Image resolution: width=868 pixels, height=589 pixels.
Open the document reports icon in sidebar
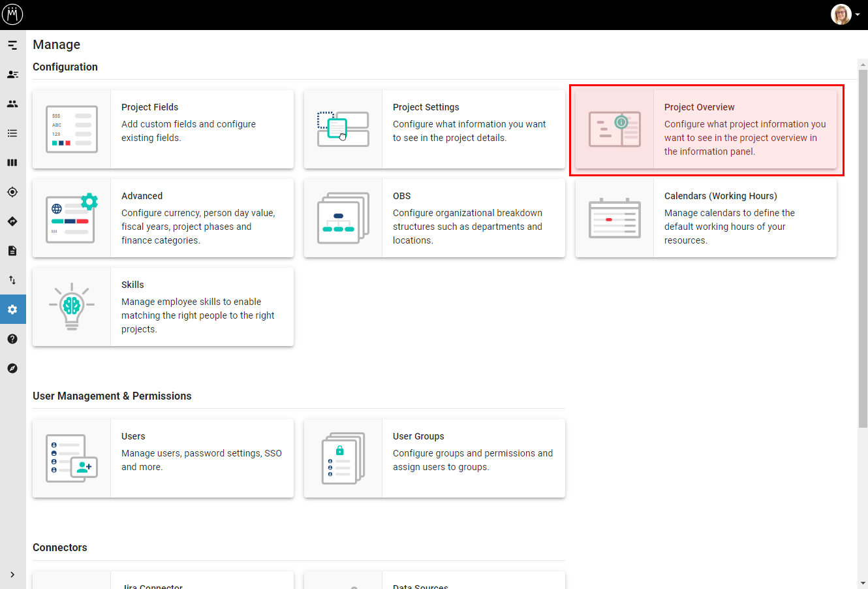coord(12,251)
